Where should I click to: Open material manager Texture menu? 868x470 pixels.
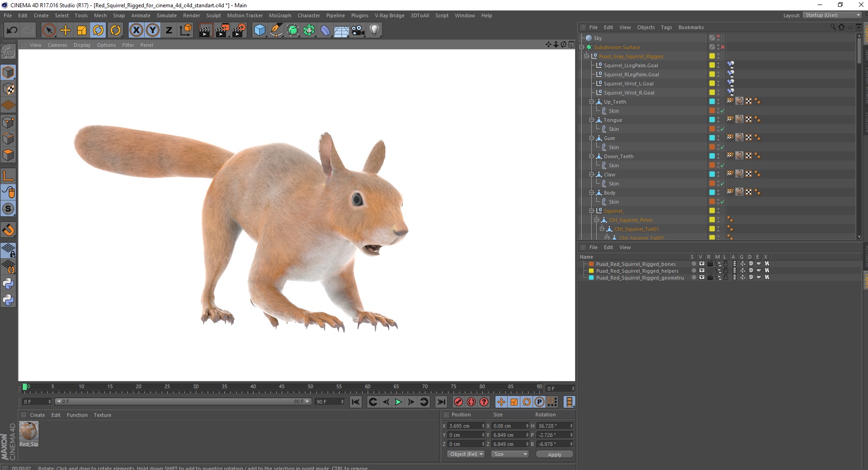coord(102,415)
